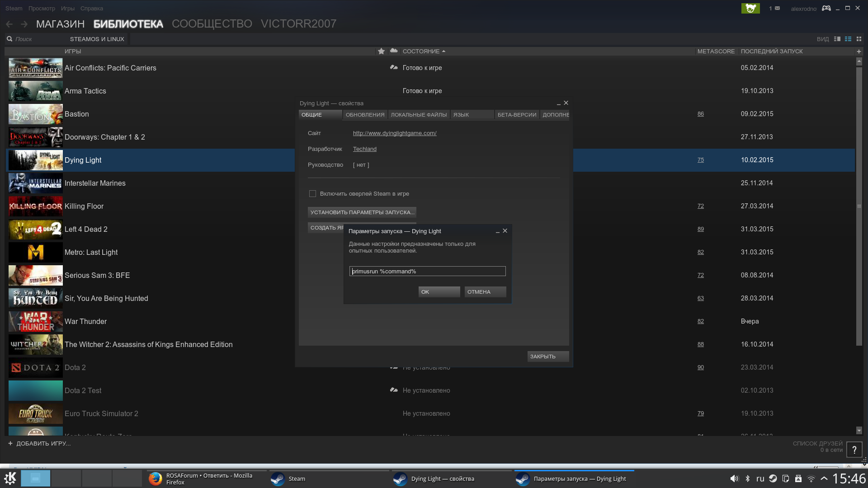This screenshot has width=868, height=488.
Task: Click the question mark help icon
Action: [854, 450]
